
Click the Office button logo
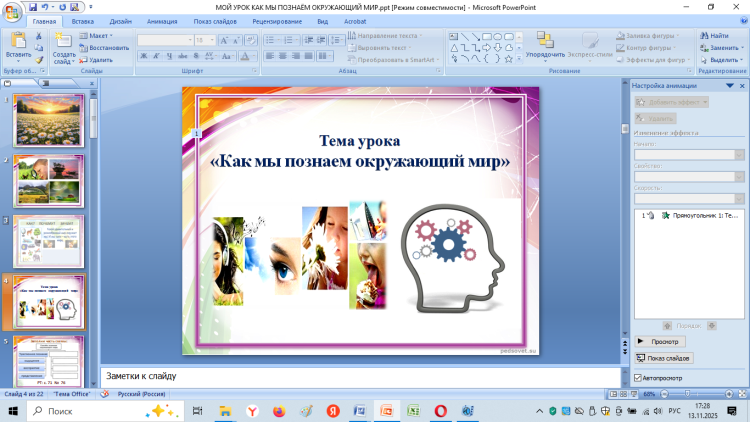coord(13,10)
